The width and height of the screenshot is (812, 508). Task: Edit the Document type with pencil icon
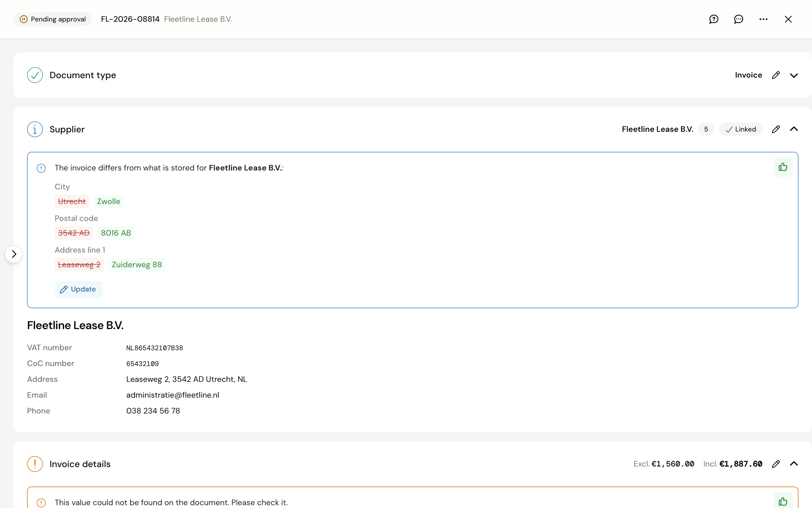(776, 75)
